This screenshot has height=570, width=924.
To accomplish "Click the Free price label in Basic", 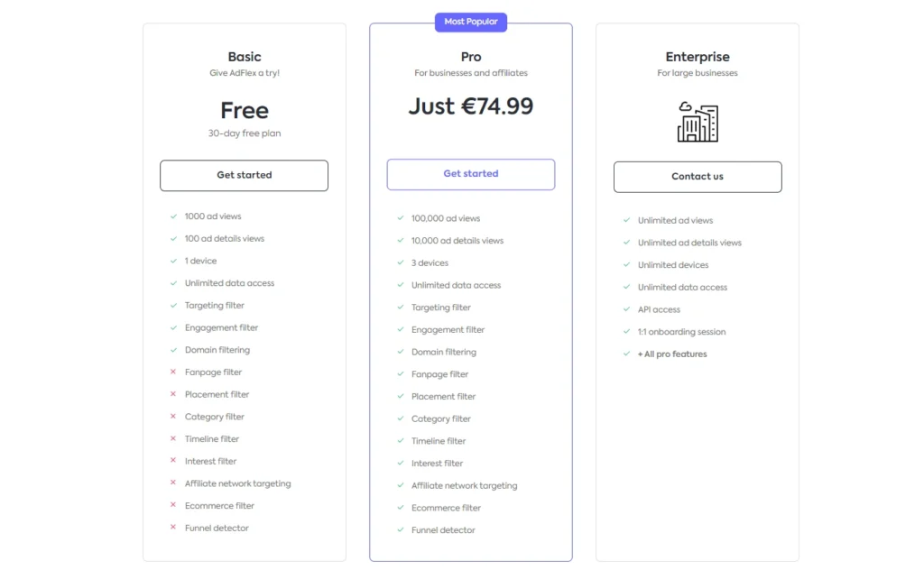I will point(244,110).
